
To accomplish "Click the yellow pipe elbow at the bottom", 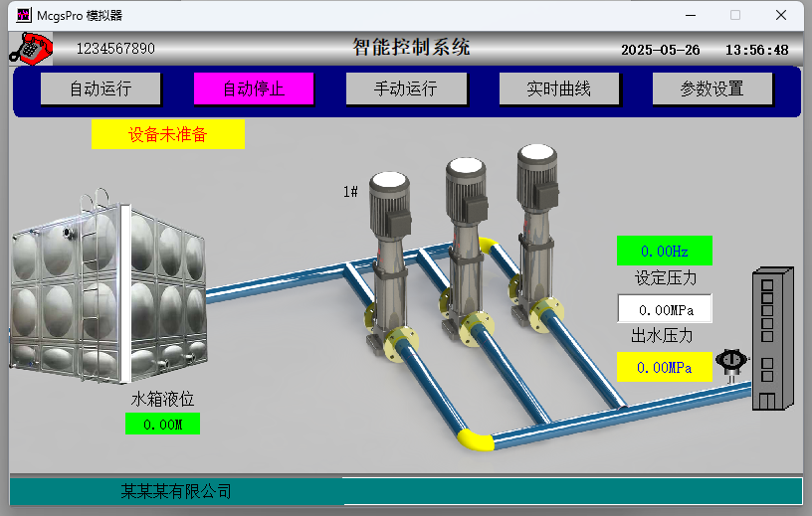I will pyautogui.click(x=476, y=438).
